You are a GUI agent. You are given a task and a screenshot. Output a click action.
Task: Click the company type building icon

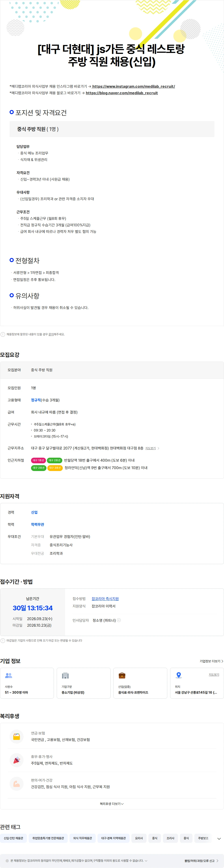click(65, 676)
